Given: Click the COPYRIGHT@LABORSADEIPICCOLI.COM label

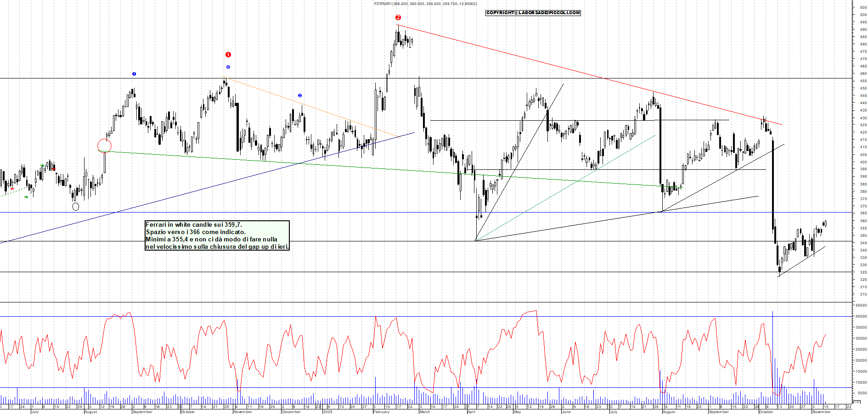Looking at the screenshot, I should coord(533,13).
